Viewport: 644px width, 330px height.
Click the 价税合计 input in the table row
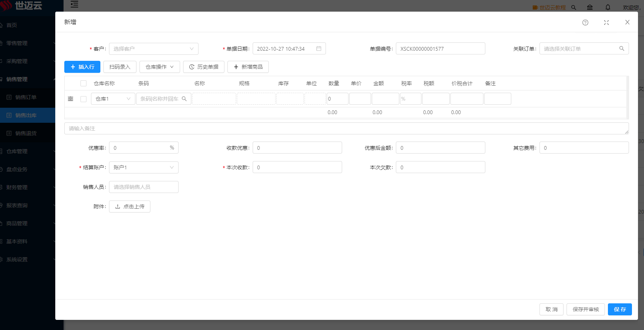coord(467,99)
